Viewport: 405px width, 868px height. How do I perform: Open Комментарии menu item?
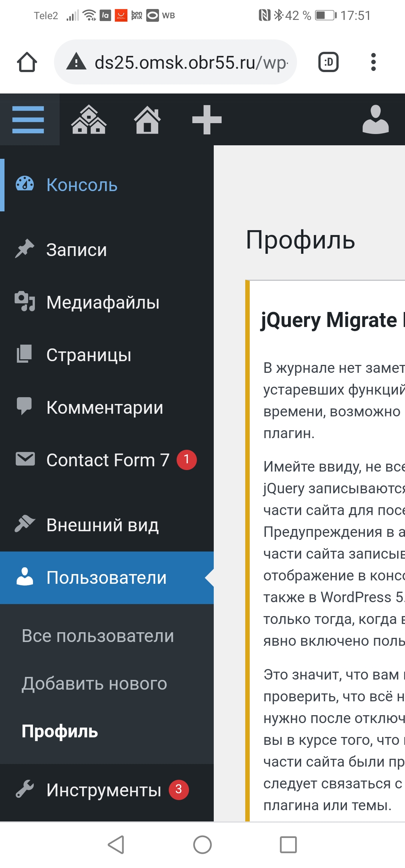105,408
